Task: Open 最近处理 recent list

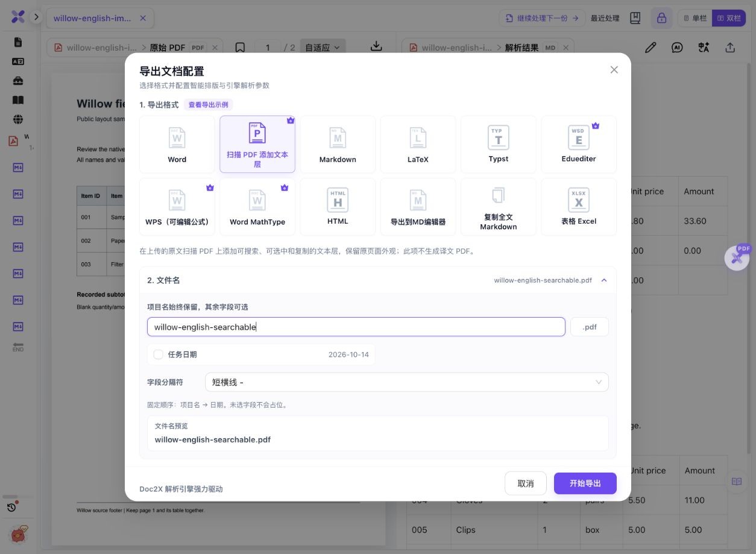Action: click(x=605, y=18)
